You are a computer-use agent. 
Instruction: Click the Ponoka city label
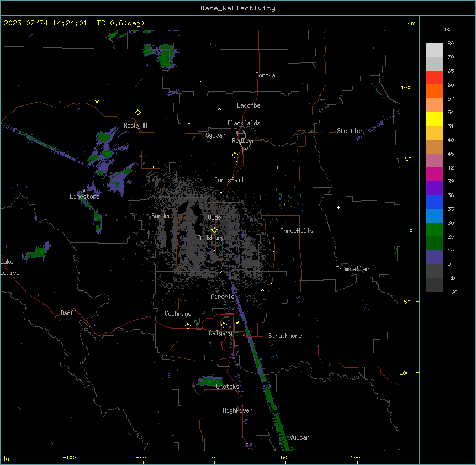(x=265, y=75)
